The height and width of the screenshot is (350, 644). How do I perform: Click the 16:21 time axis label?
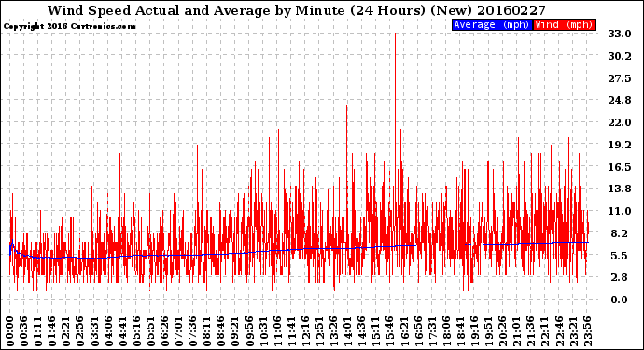click(x=404, y=331)
